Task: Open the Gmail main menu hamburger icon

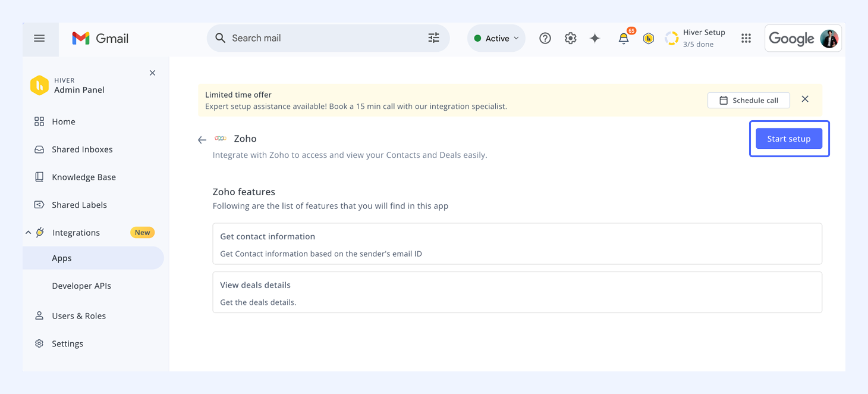Action: click(x=39, y=38)
